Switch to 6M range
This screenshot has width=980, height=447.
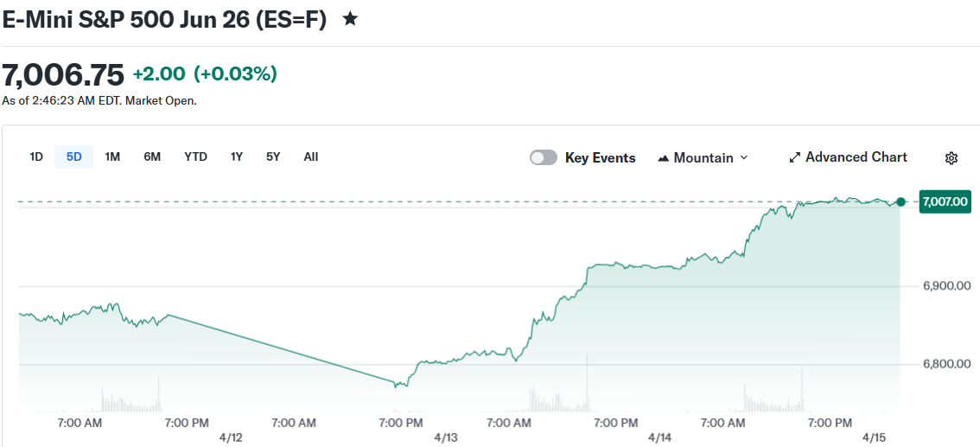(x=152, y=156)
